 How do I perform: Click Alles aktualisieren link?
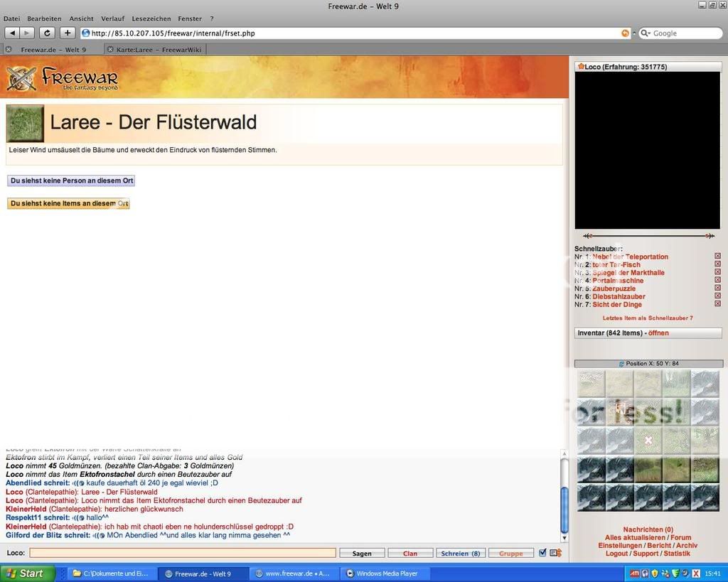click(x=635, y=537)
